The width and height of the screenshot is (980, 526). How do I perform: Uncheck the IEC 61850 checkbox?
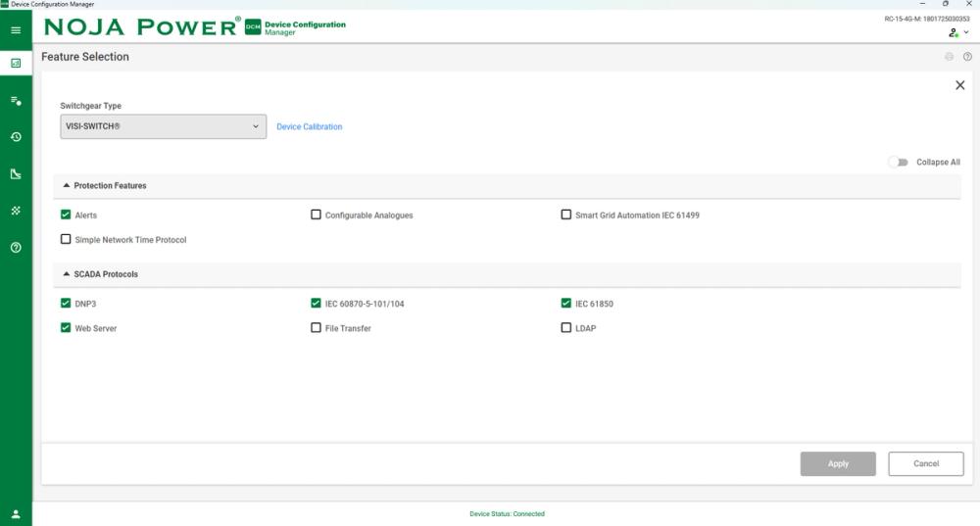565,303
